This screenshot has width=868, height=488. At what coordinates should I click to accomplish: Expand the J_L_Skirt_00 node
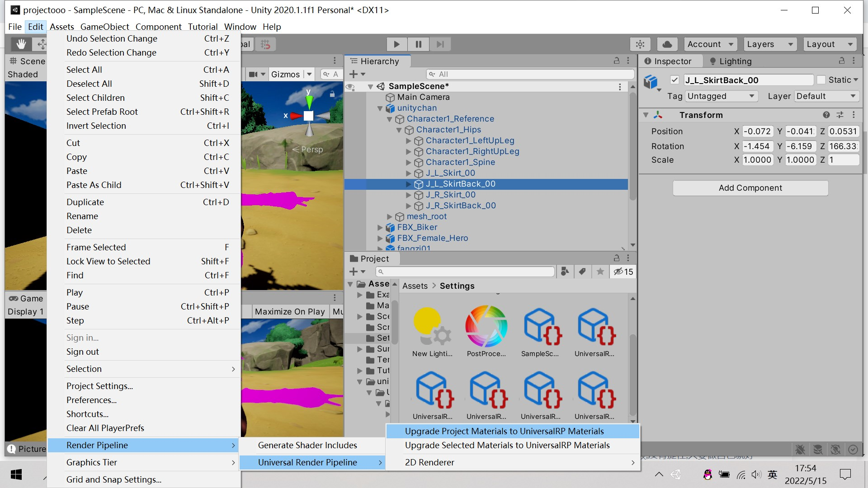pyautogui.click(x=409, y=173)
